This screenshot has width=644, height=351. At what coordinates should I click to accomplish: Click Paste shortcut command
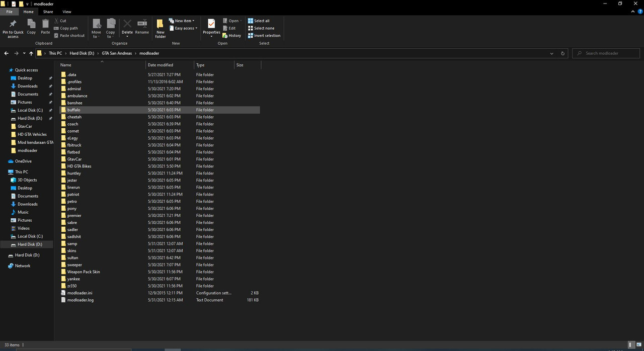[69, 36]
